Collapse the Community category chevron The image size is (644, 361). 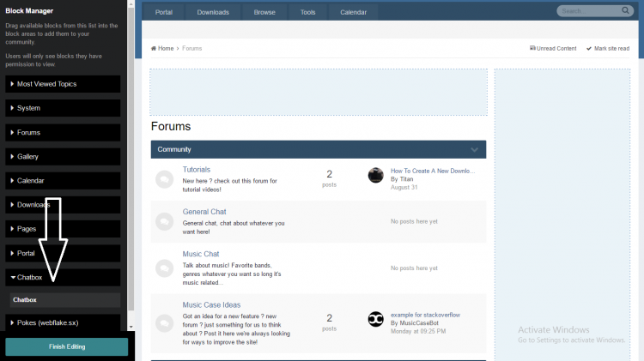coord(474,150)
